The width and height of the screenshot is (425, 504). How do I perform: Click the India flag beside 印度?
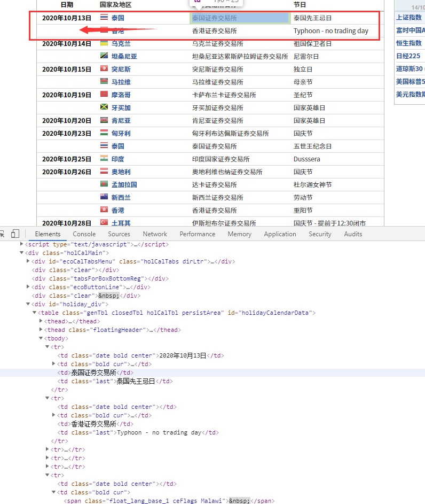click(x=104, y=158)
